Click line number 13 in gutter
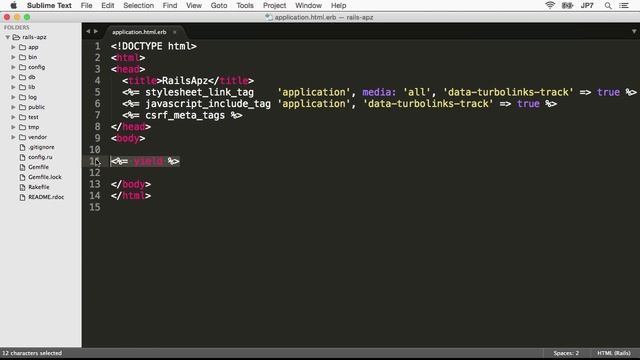The image size is (640, 360). (95, 184)
